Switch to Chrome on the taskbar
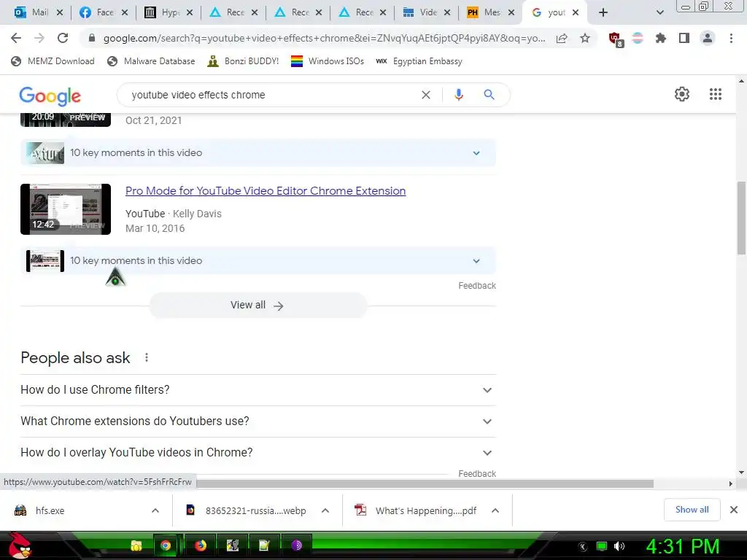The image size is (747, 560). [166, 545]
